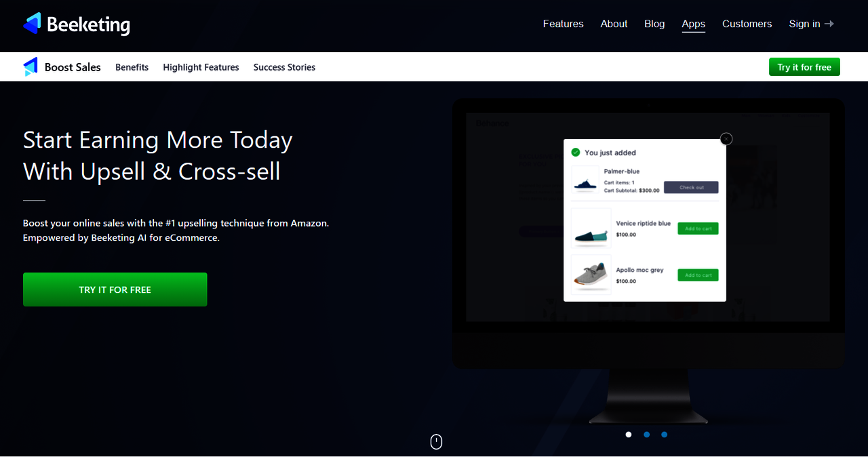Click the Beeketing logo in the header
The height and width of the screenshot is (457, 868).
tap(76, 24)
